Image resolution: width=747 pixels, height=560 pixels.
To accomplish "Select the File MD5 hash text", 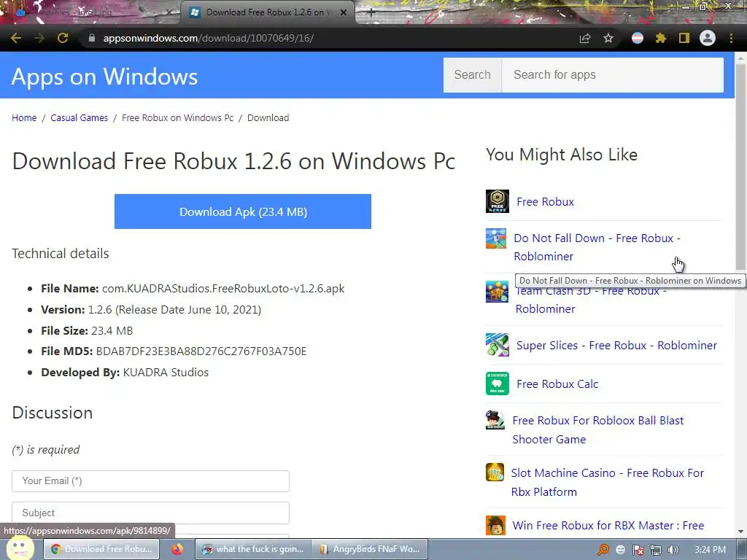I will click(x=201, y=351).
